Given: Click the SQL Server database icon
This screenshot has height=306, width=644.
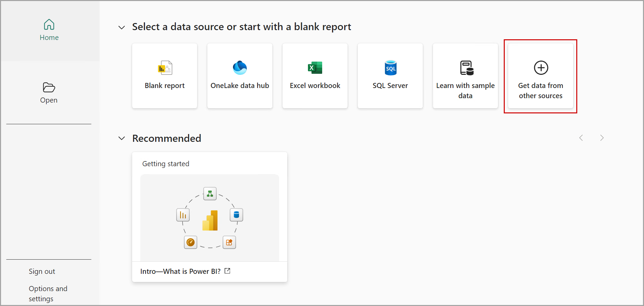Looking at the screenshot, I should 390,68.
